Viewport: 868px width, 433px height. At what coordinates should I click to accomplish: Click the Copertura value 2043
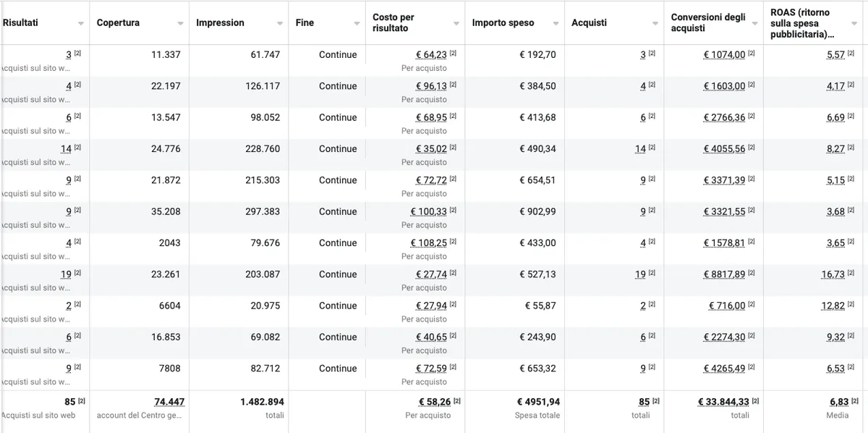(x=170, y=243)
